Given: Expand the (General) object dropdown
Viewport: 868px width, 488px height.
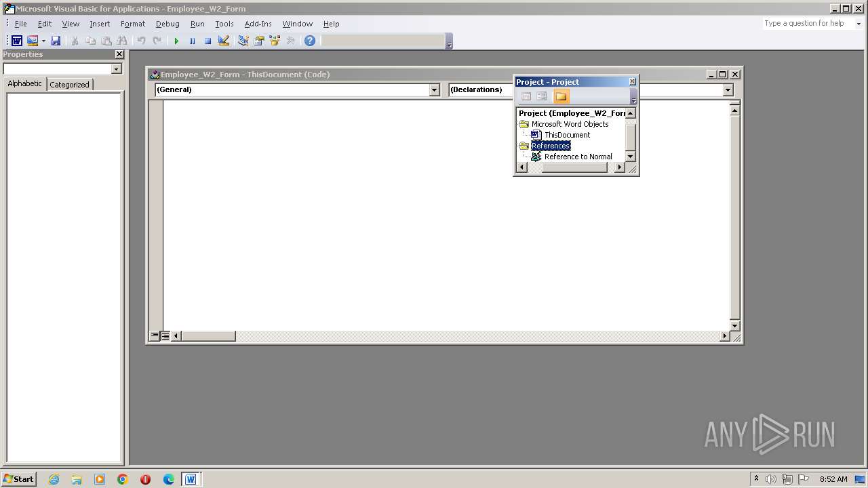Looking at the screenshot, I should tap(435, 89).
